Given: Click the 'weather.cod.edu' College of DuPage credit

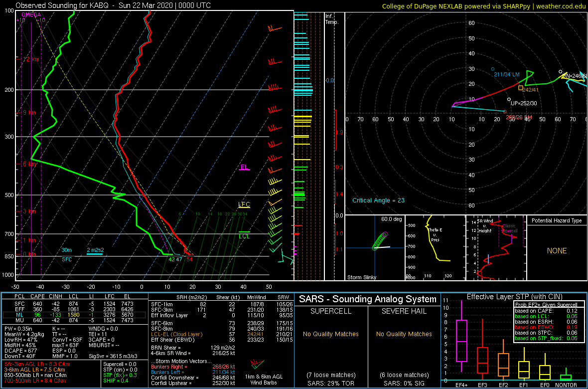Looking at the screenshot, I should (562, 6).
